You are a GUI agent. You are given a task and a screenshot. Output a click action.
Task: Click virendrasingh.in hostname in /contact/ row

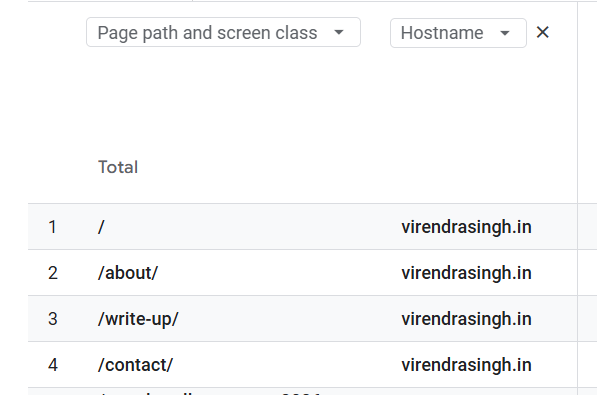coord(466,365)
